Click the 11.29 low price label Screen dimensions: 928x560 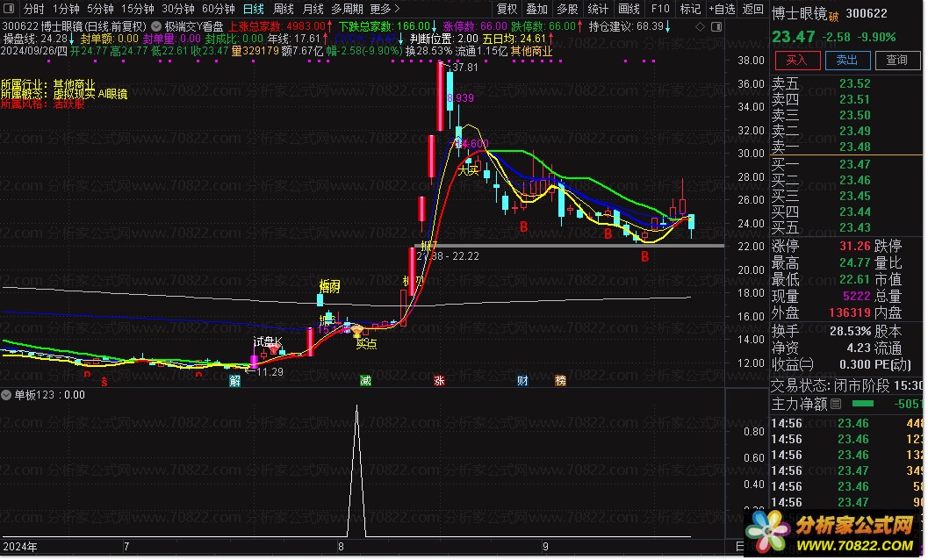[270, 372]
